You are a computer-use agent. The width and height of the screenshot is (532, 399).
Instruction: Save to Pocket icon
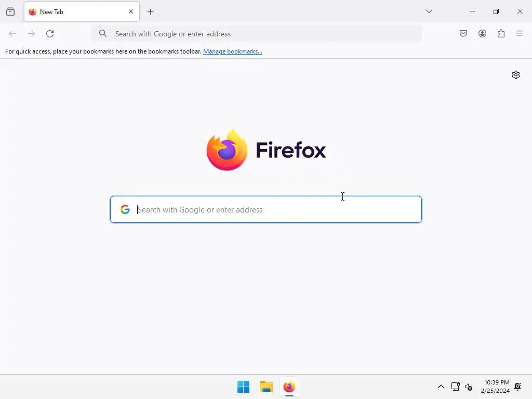[x=463, y=33]
